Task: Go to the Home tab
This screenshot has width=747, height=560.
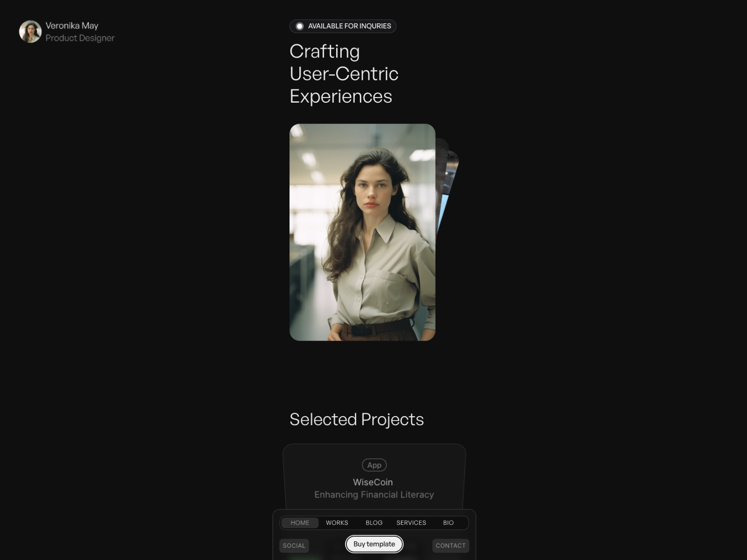Action: click(x=300, y=523)
